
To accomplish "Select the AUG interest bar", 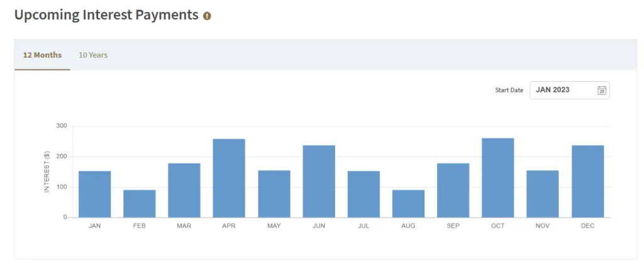I will (x=409, y=204).
